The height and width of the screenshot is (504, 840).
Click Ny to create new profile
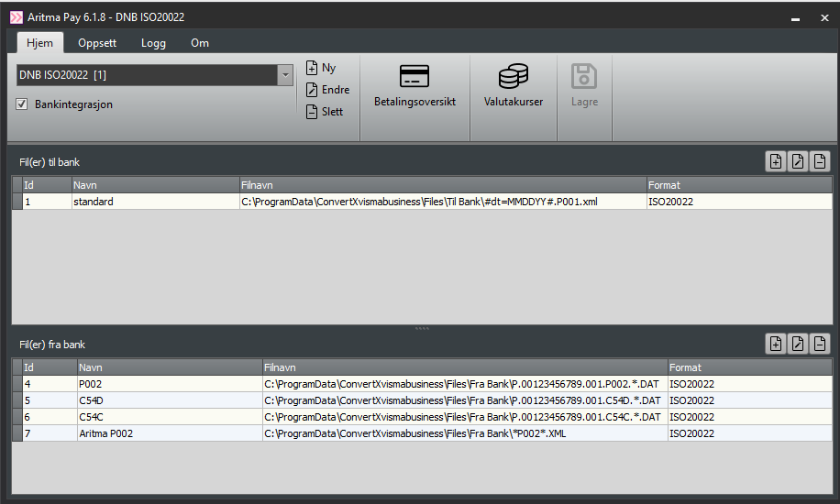tap(321, 68)
